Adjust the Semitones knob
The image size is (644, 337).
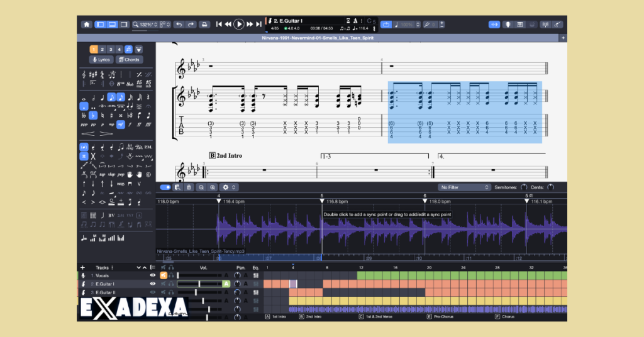coord(524,187)
